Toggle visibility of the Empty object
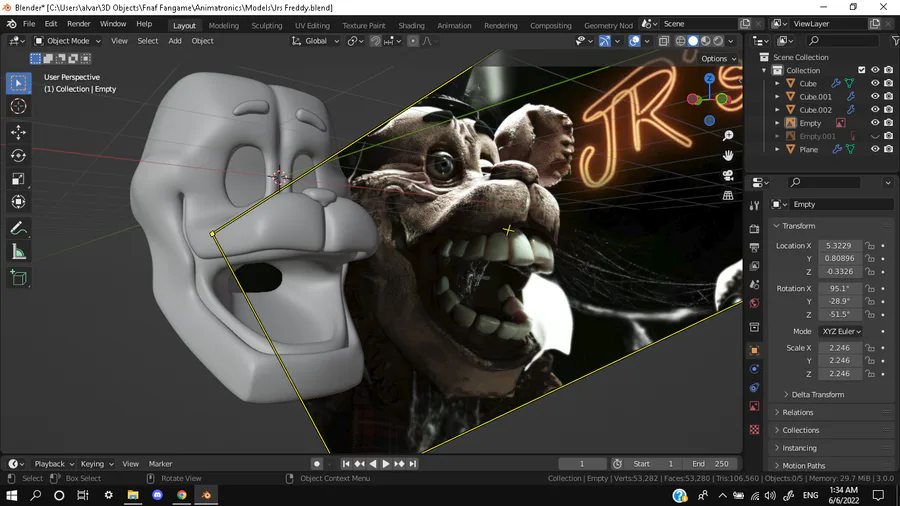The width and height of the screenshot is (900, 506). coord(875,123)
